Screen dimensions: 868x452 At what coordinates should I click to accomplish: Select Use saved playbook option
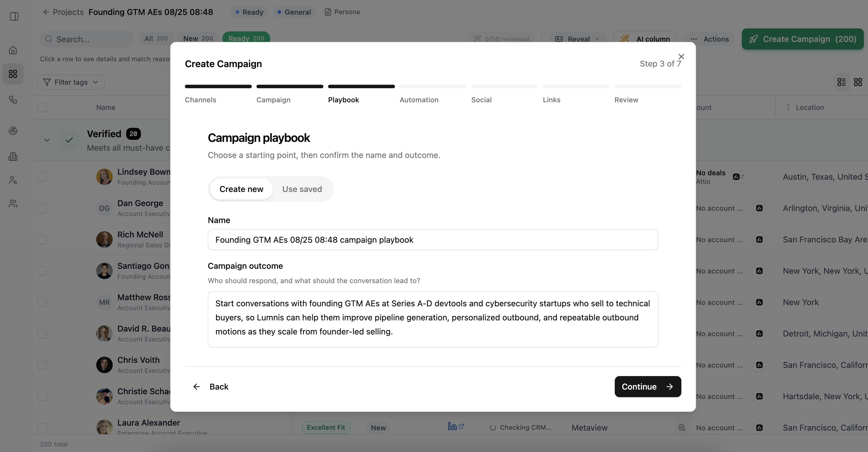(x=302, y=189)
